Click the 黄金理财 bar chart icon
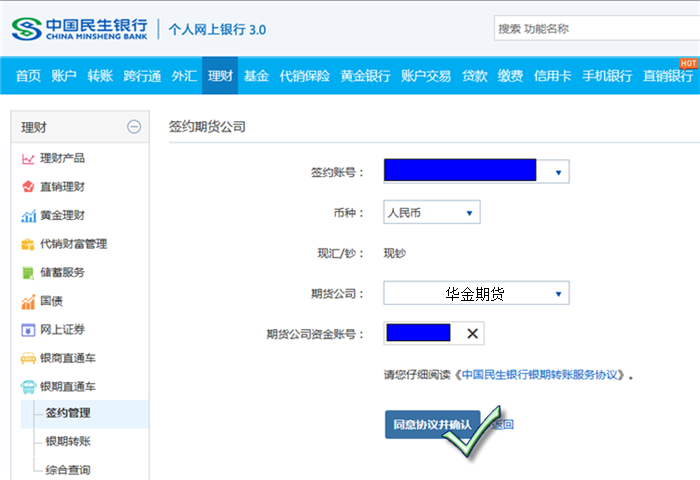This screenshot has width=700, height=480. [x=28, y=216]
